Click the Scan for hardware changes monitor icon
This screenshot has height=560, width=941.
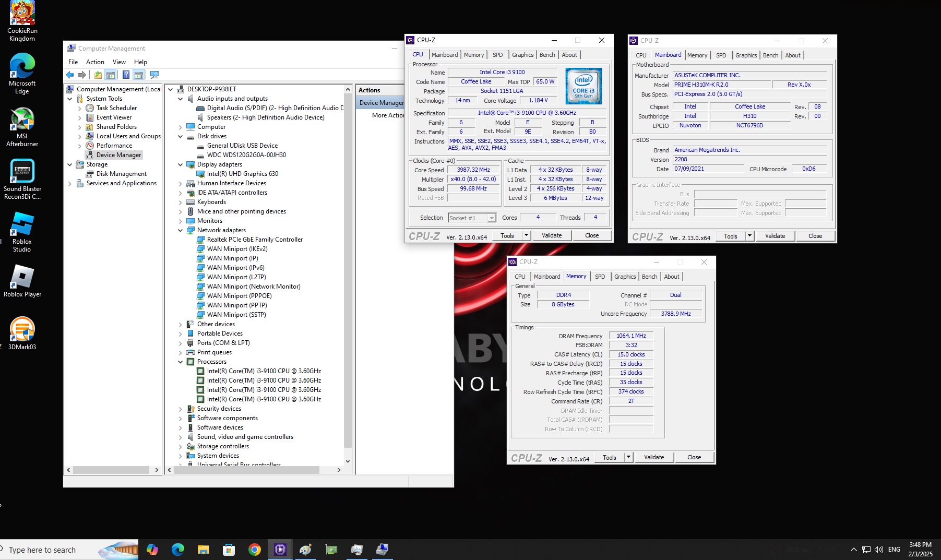[154, 75]
